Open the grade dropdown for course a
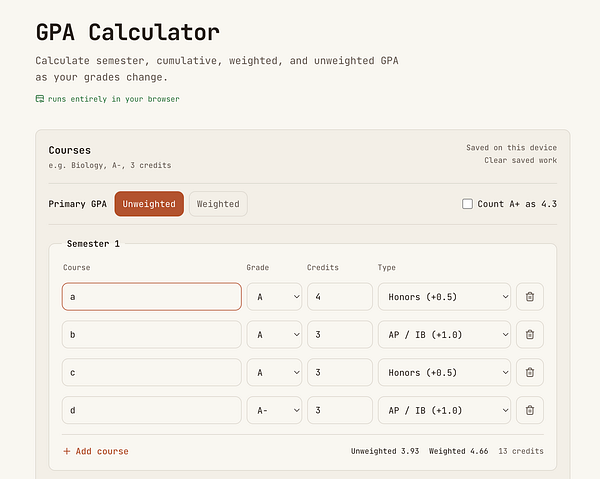This screenshot has width=600, height=479. [x=274, y=297]
